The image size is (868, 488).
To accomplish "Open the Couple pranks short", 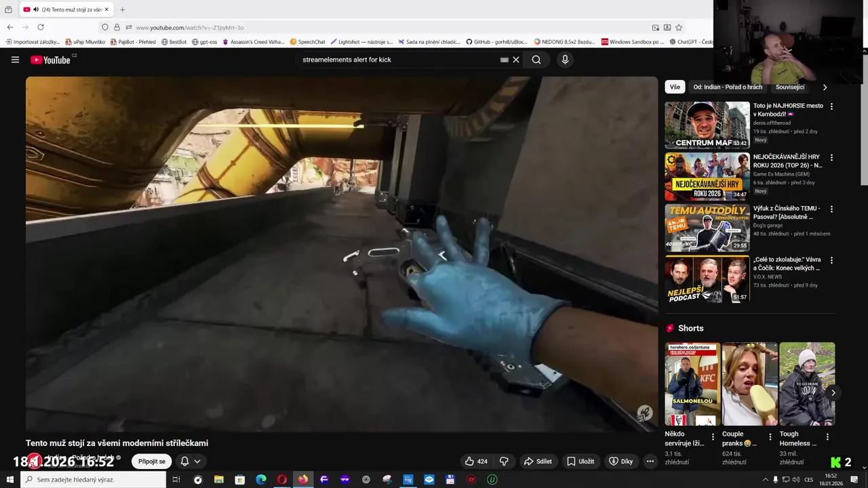I will pos(750,384).
